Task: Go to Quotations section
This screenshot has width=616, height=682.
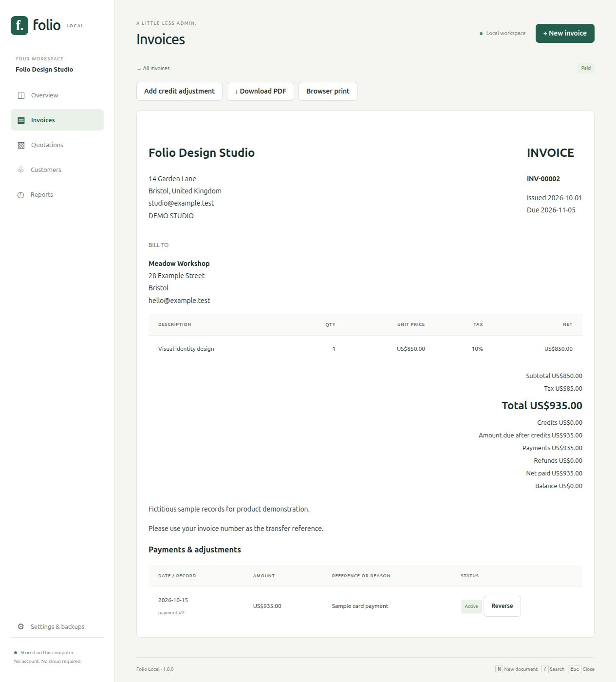Action: pyautogui.click(x=57, y=145)
